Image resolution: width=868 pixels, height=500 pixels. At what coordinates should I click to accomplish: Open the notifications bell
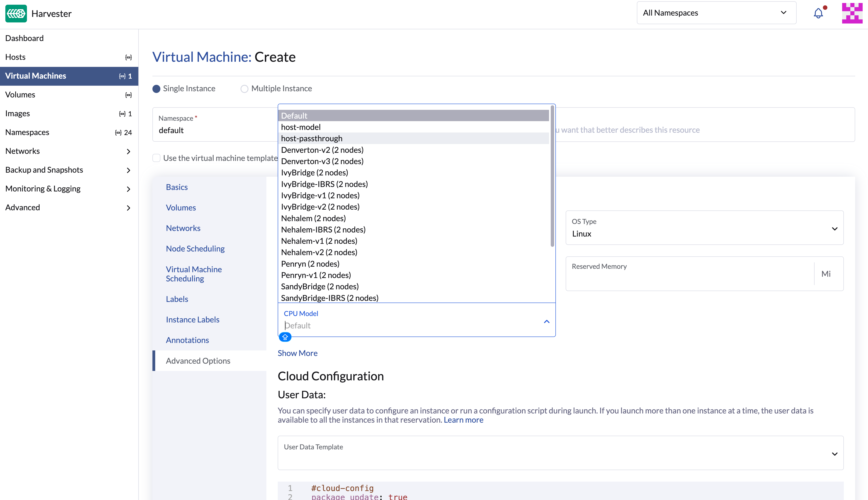tap(818, 13)
